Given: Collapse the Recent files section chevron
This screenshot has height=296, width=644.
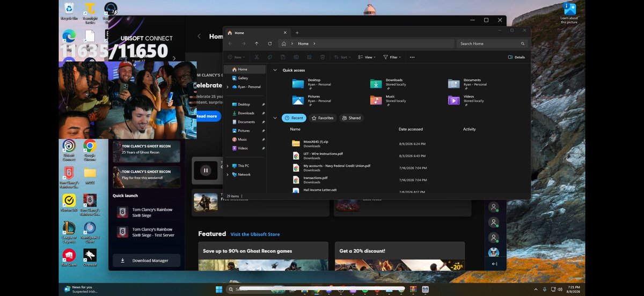Looking at the screenshot, I should (275, 118).
